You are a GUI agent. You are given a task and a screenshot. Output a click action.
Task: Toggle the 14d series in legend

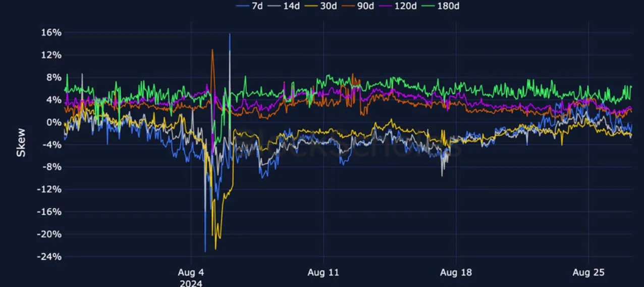(285, 6)
